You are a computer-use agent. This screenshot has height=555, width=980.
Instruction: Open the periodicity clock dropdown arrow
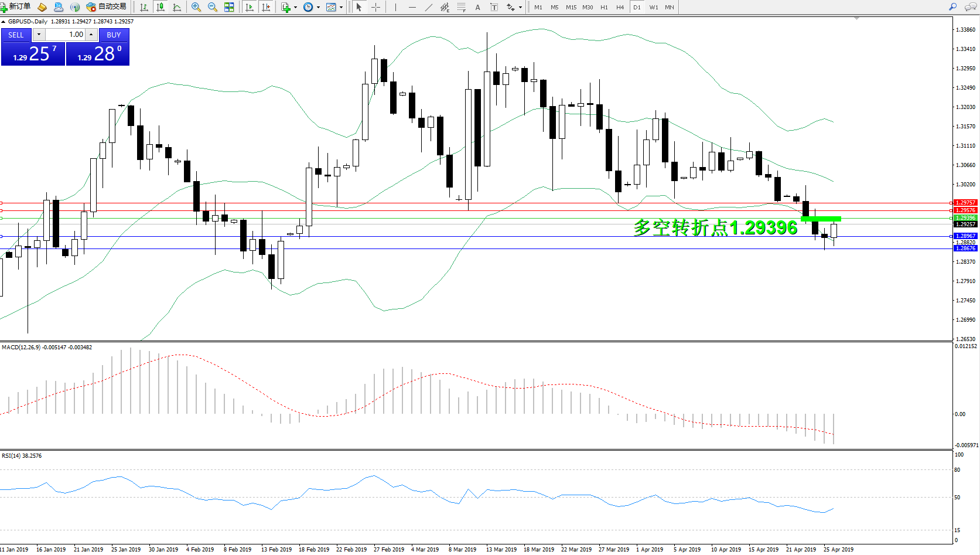pyautogui.click(x=318, y=8)
